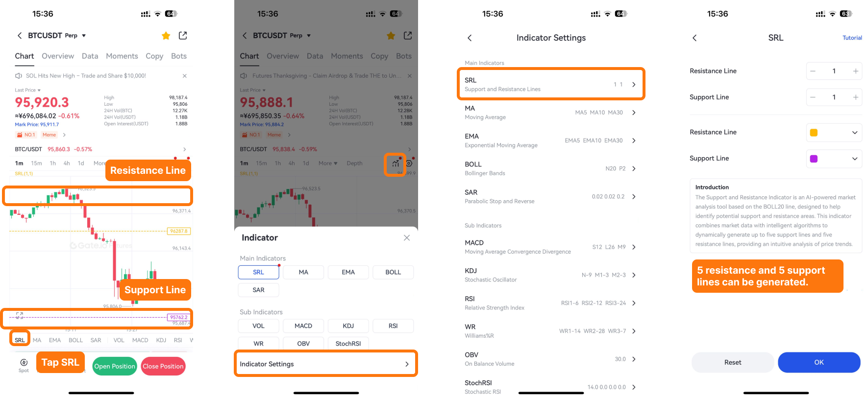Viewport: 868px width, 398px height.
Task: Click the gold favorite star icon
Action: 166,36
